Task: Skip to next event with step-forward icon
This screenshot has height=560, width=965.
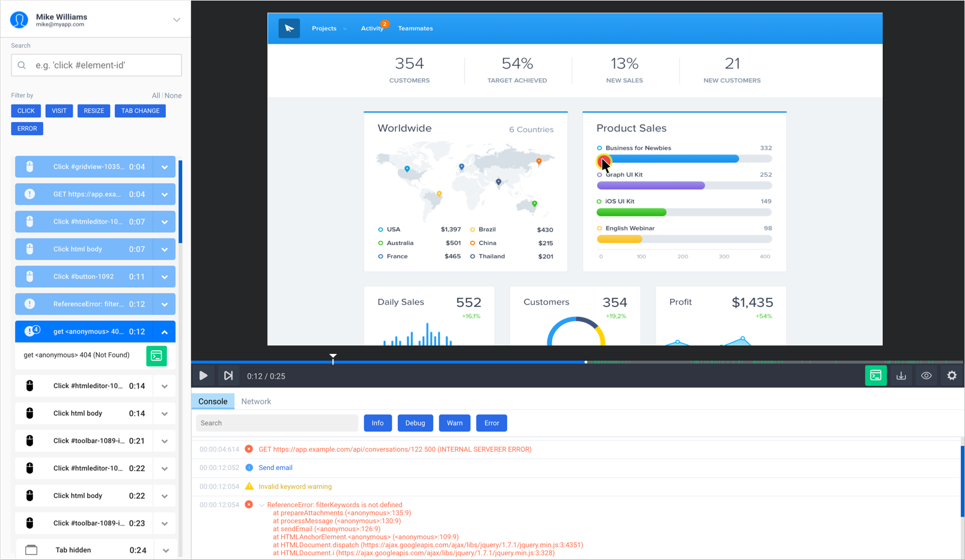Action: pos(228,376)
